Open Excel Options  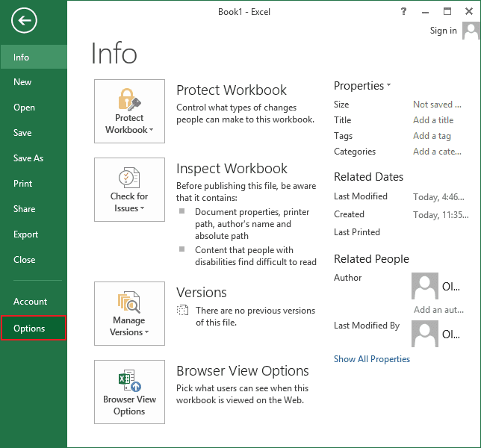[34, 328]
